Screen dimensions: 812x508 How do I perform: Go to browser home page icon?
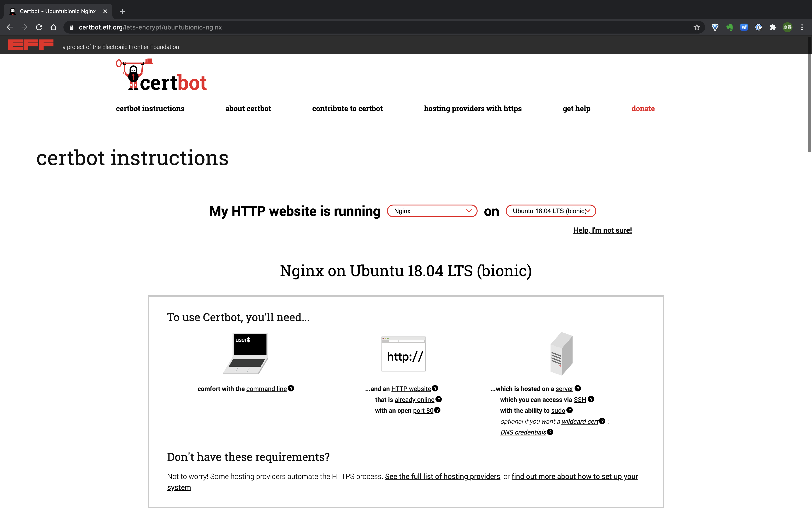click(53, 27)
